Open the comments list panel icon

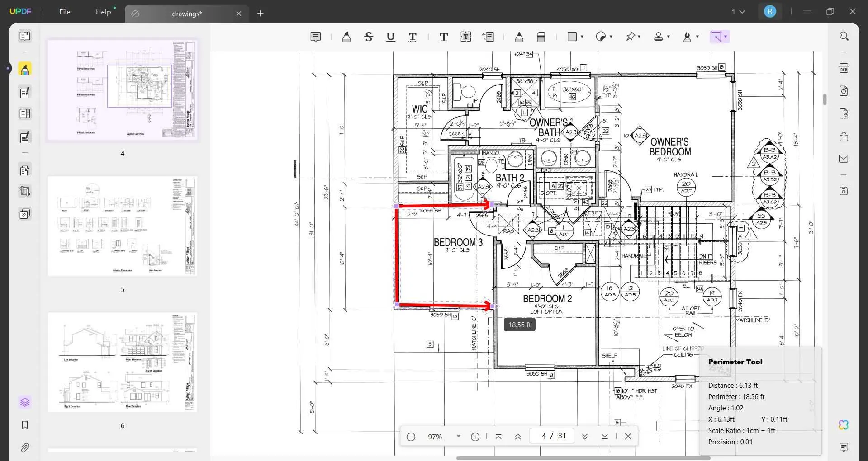coord(844,447)
